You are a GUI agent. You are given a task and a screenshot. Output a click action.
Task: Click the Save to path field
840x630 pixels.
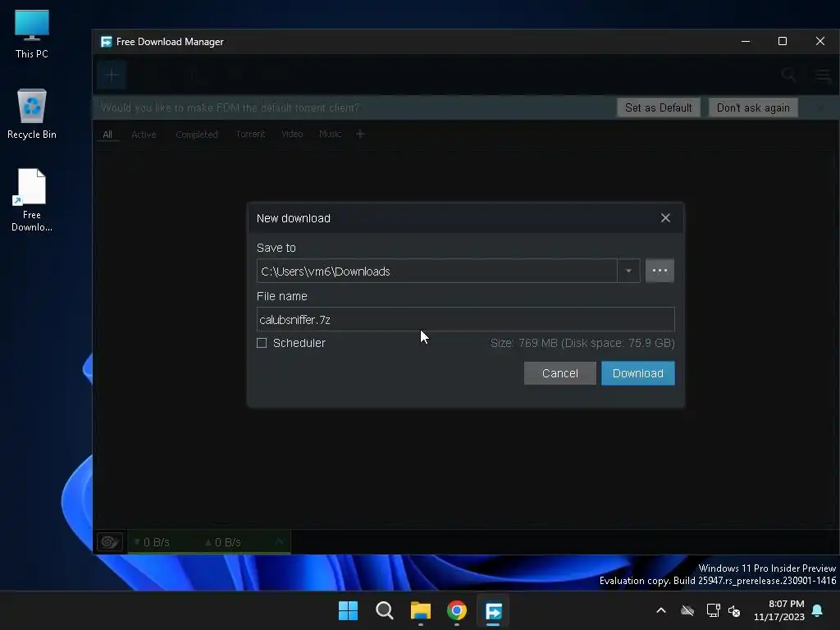point(436,271)
